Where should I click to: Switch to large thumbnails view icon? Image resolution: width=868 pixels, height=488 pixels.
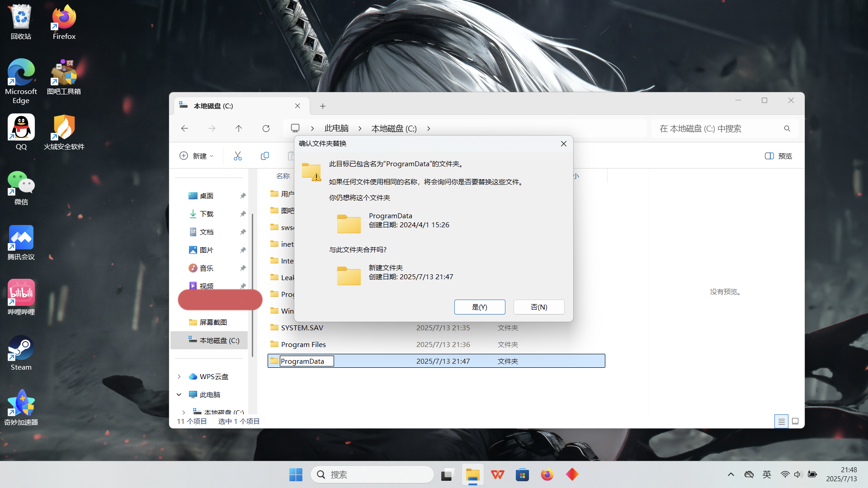pos(795,421)
